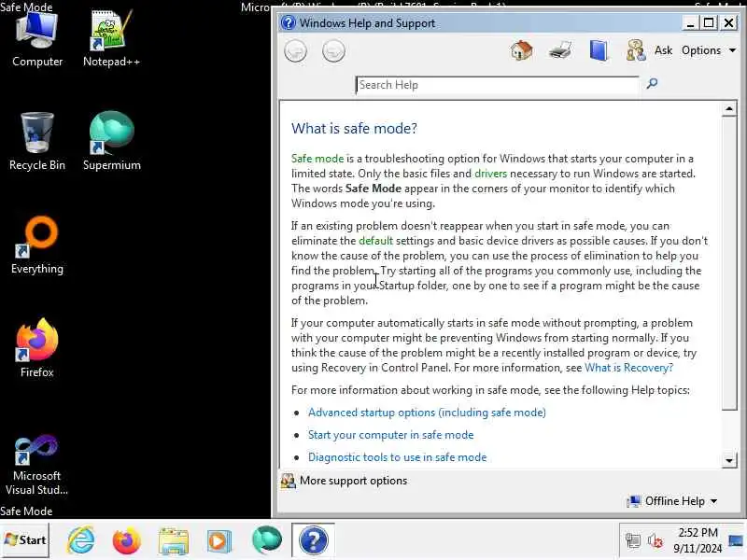Open the Start menu button

[x=26, y=540]
